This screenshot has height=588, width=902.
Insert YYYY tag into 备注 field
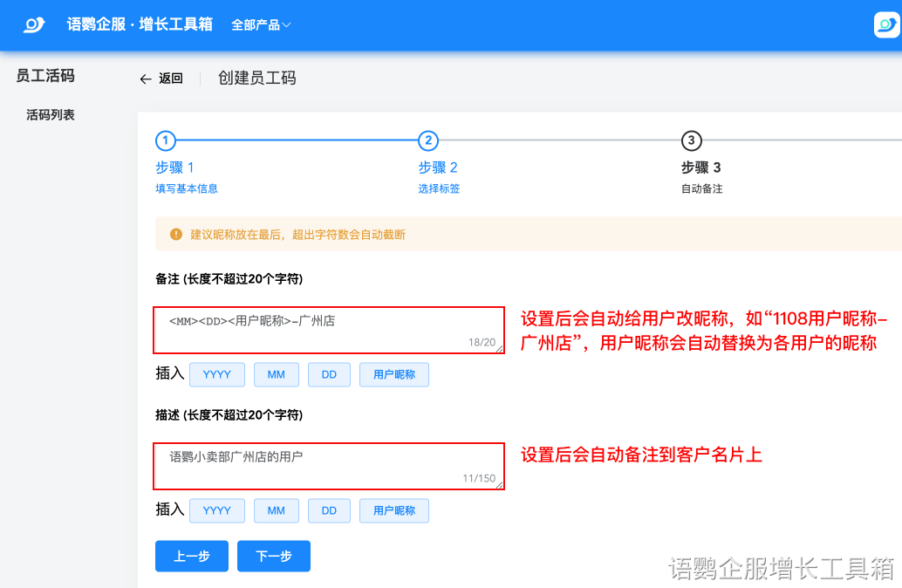pos(217,374)
